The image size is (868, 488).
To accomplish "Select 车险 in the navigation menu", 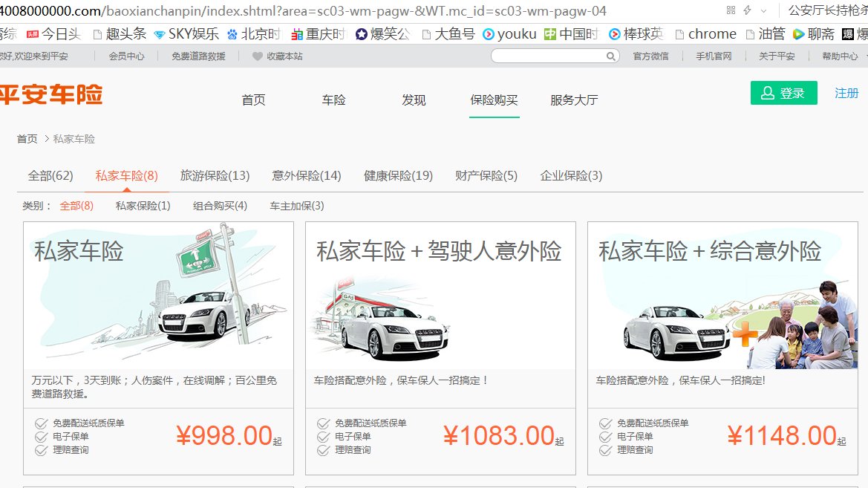I will point(333,100).
